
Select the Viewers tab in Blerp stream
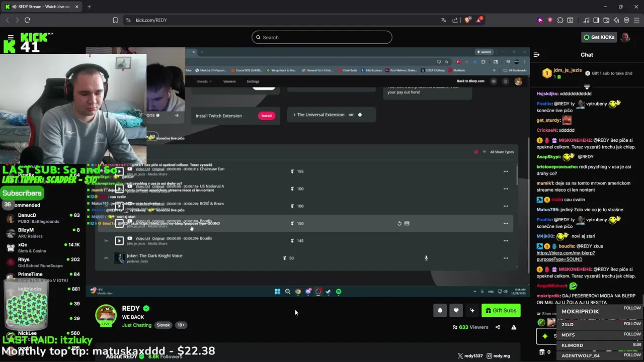click(229, 81)
